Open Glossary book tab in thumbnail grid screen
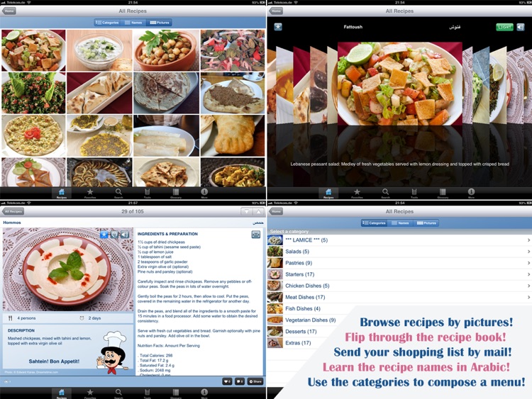 pyautogui.click(x=176, y=193)
